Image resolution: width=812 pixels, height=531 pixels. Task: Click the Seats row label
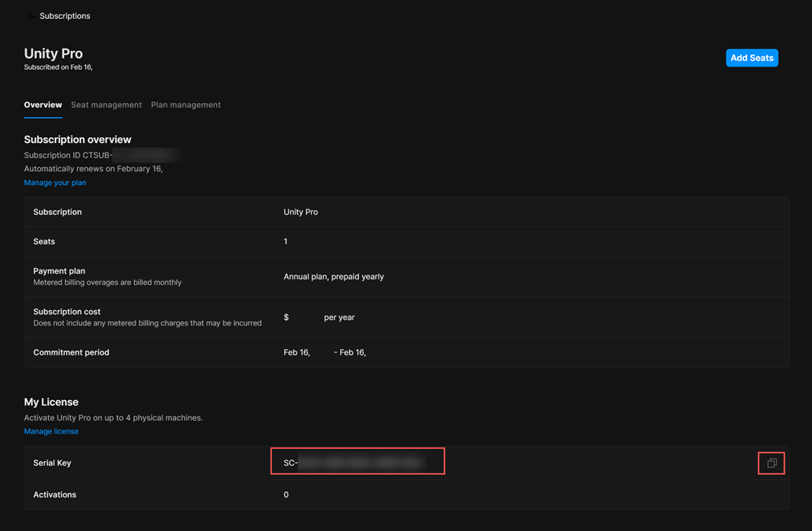click(x=44, y=241)
